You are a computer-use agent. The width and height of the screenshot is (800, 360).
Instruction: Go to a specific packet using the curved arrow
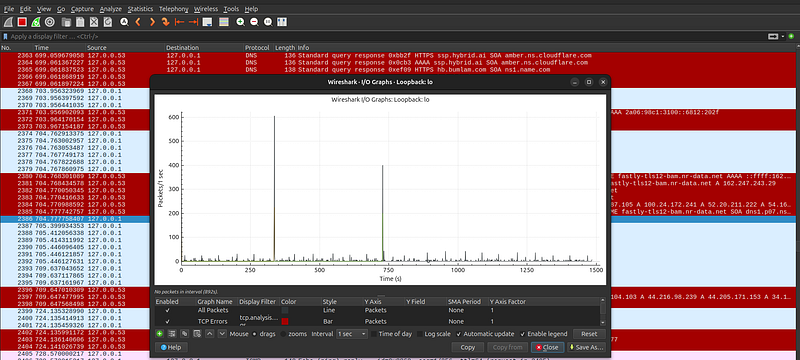tap(165, 22)
